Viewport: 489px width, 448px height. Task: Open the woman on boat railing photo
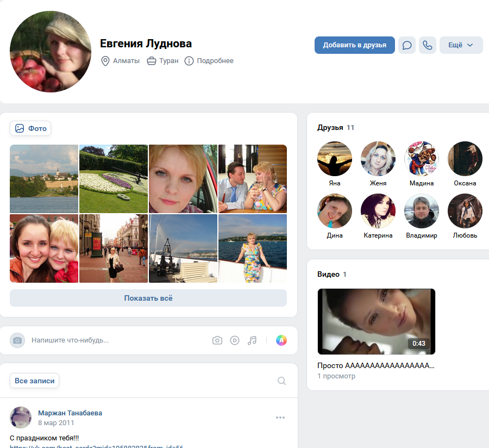(253, 248)
